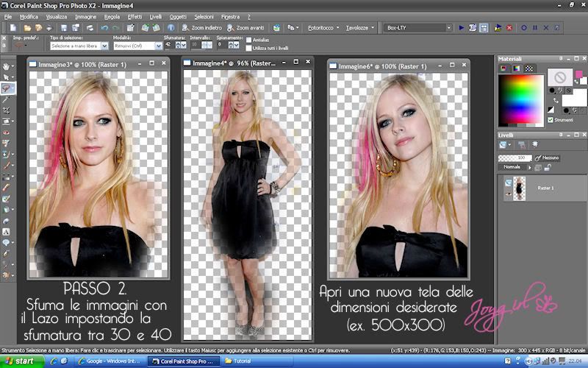Open the Livelli menu
The height and width of the screenshot is (368, 588).
coord(156,17)
